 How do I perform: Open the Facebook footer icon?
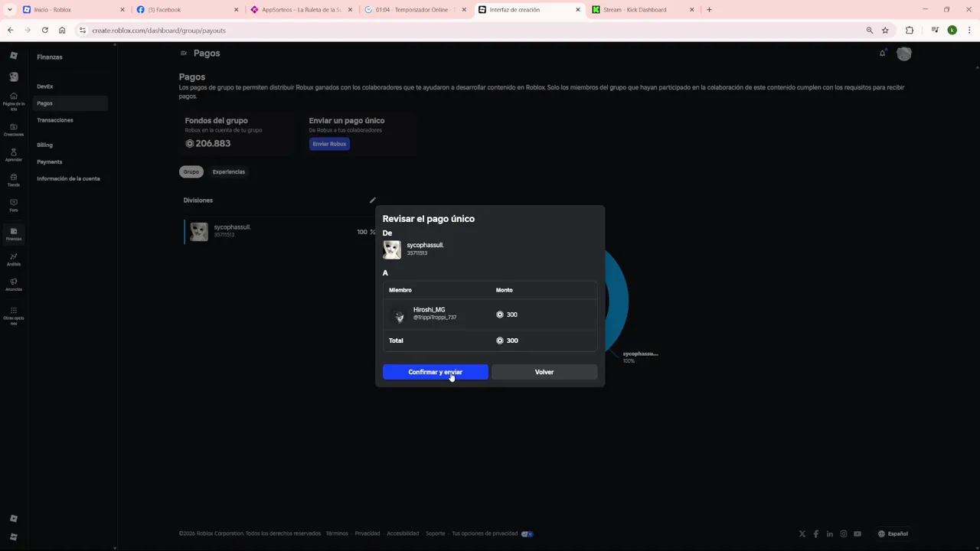[x=816, y=533]
